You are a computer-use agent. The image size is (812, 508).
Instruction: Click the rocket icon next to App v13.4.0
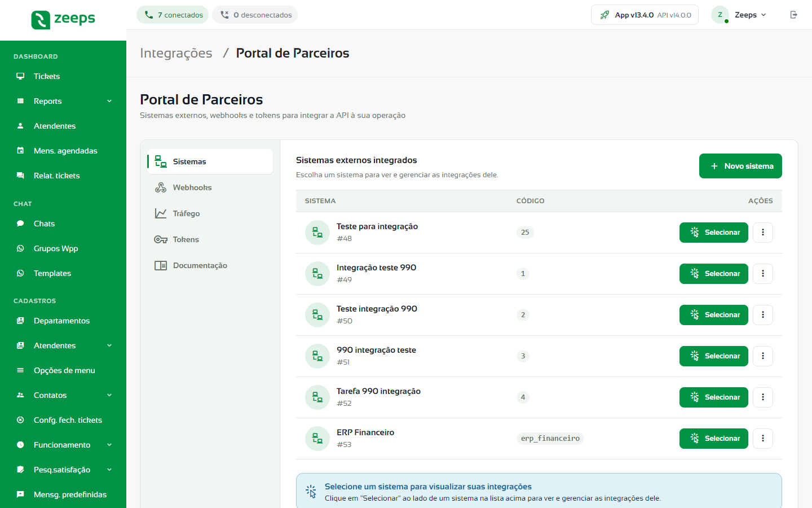pyautogui.click(x=604, y=15)
